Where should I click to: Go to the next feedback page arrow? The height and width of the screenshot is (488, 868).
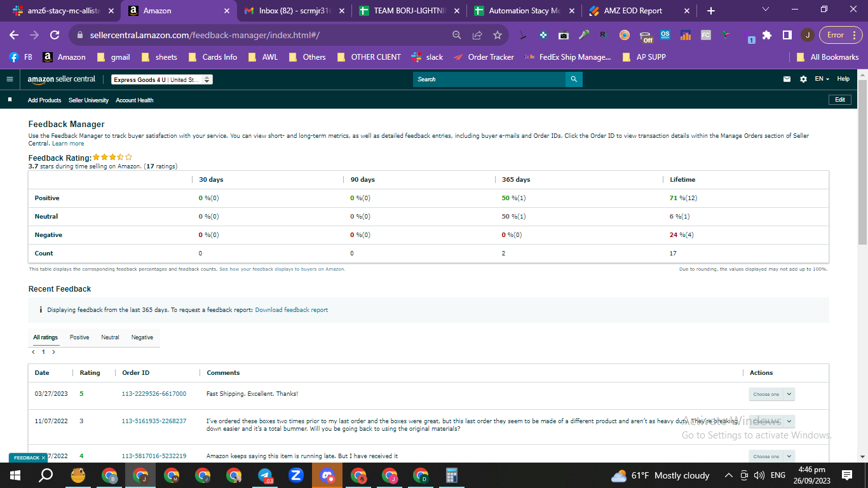click(x=53, y=352)
